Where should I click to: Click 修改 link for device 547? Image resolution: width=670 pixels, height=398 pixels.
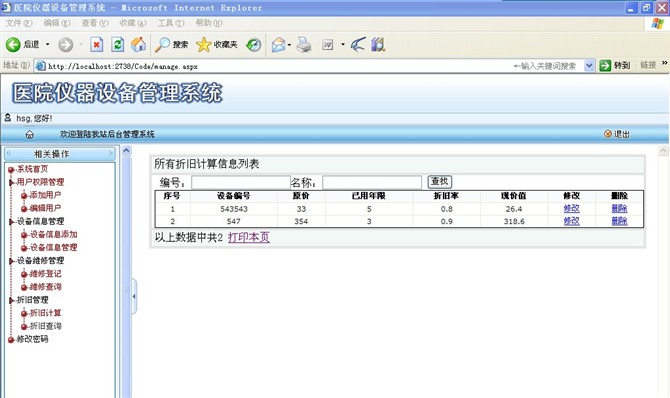point(571,221)
